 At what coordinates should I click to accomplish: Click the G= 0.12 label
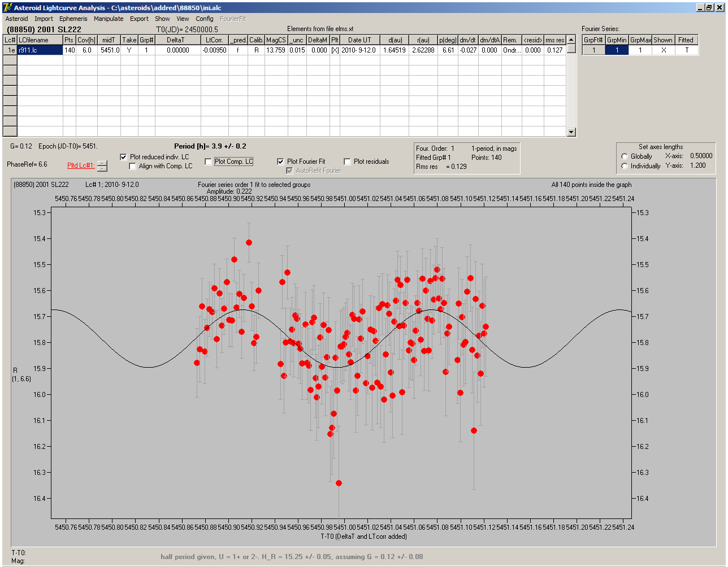pyautogui.click(x=21, y=146)
